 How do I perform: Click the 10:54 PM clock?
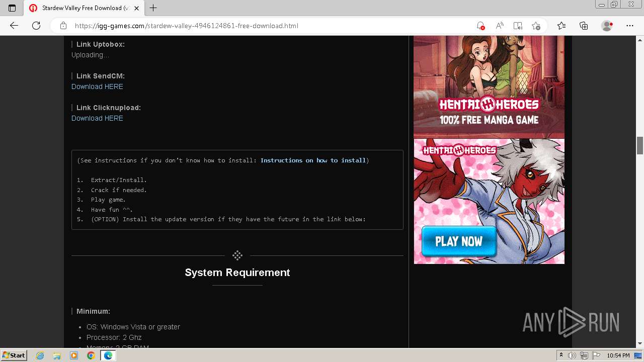[618, 355]
